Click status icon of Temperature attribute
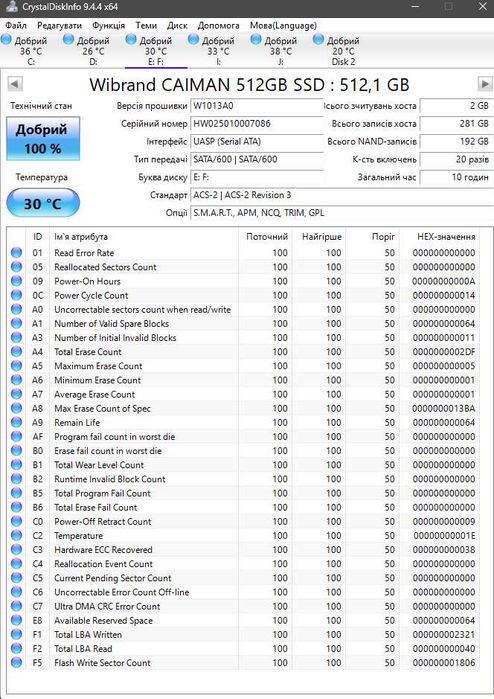The image size is (494, 699). [x=16, y=535]
